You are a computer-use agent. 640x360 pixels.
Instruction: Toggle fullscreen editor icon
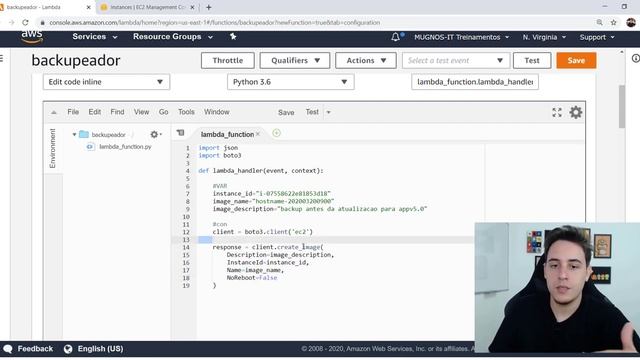[x=557, y=112]
